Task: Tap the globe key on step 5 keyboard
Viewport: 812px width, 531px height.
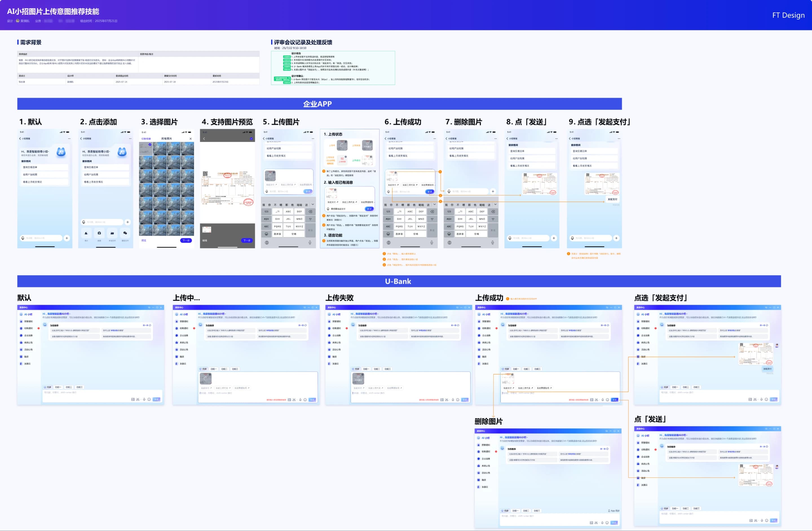Action: 267,243
